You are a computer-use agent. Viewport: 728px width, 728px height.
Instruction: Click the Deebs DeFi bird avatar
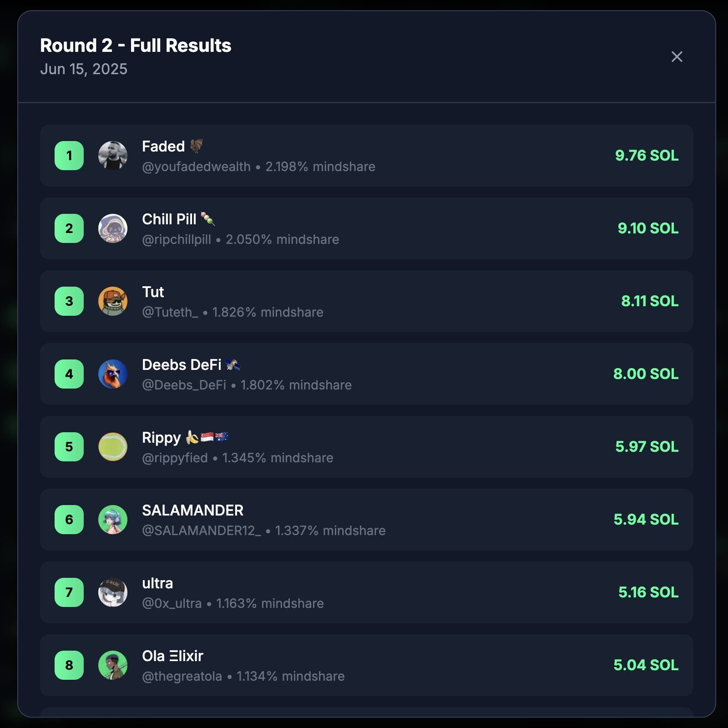coord(113,374)
